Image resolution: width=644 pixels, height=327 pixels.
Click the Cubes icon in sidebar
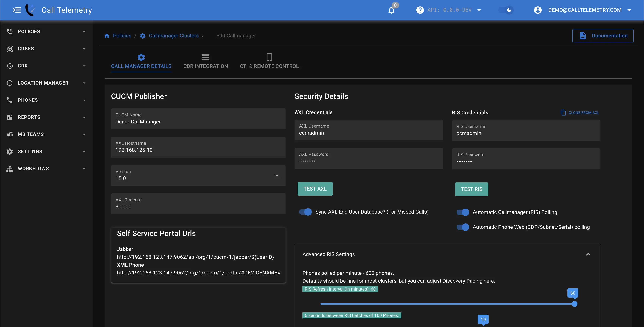(x=10, y=49)
